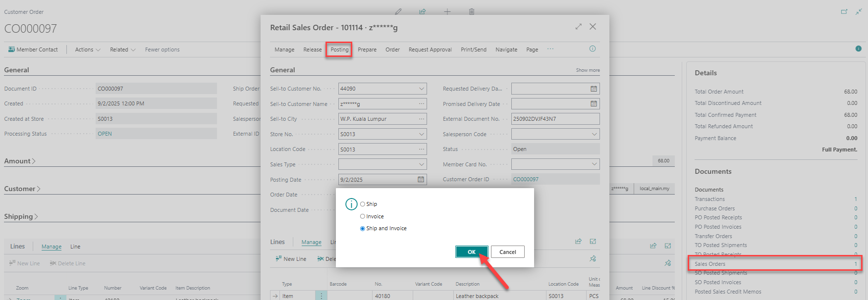Open the Posting menu
Viewport: 868px width, 300px height.
pos(339,50)
